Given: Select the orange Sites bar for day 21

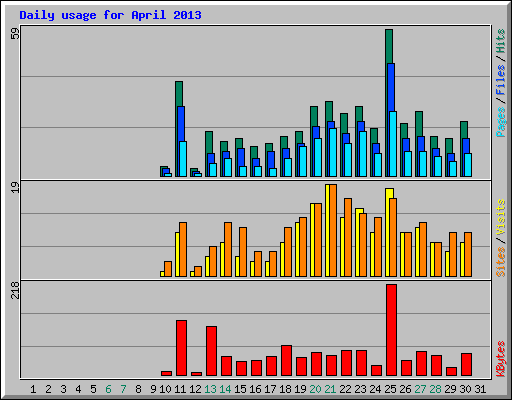Looking at the screenshot, I should point(333,230).
